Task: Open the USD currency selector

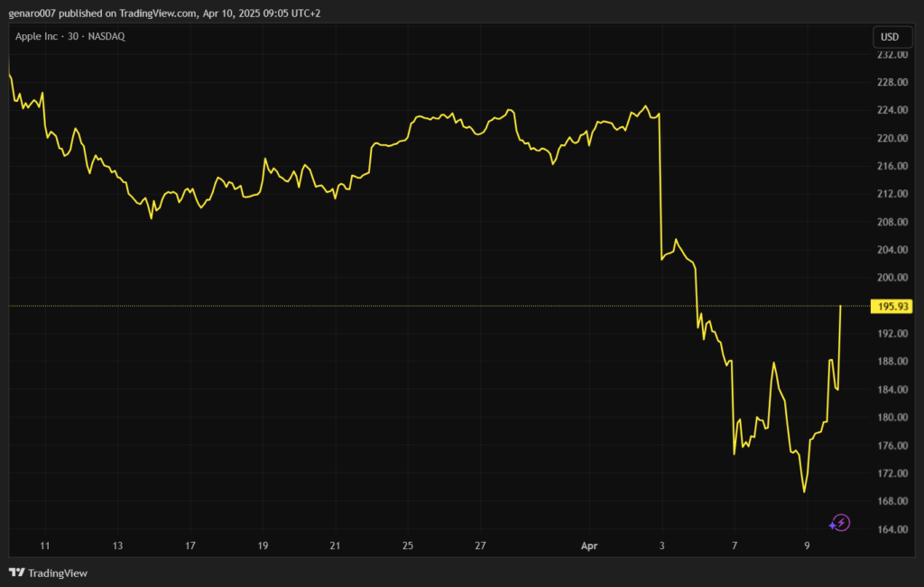Action: (889, 37)
